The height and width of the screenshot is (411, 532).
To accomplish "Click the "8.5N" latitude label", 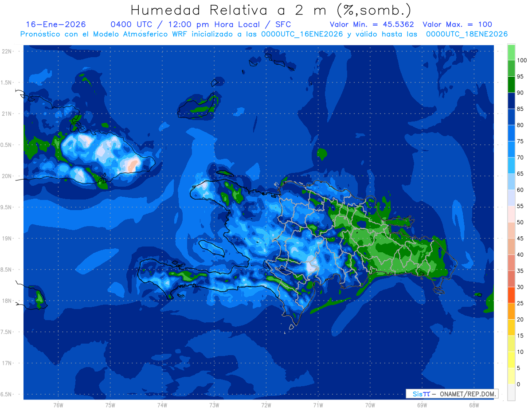I will coord(7,270).
